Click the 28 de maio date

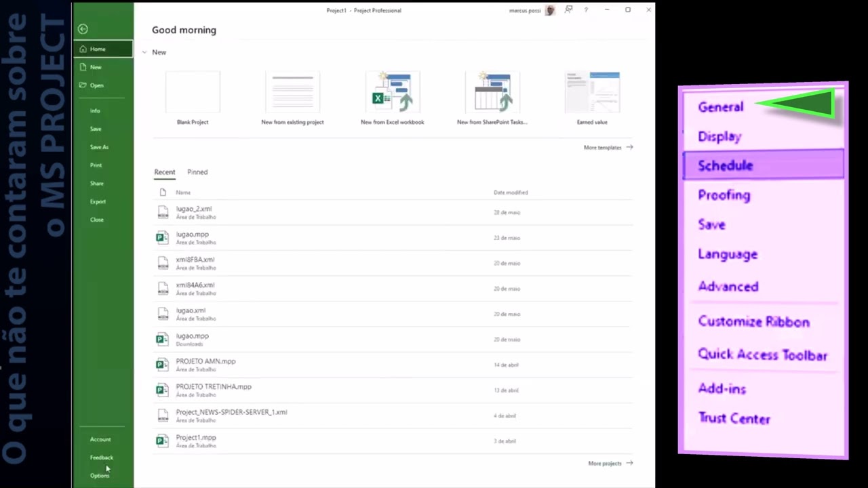click(507, 213)
